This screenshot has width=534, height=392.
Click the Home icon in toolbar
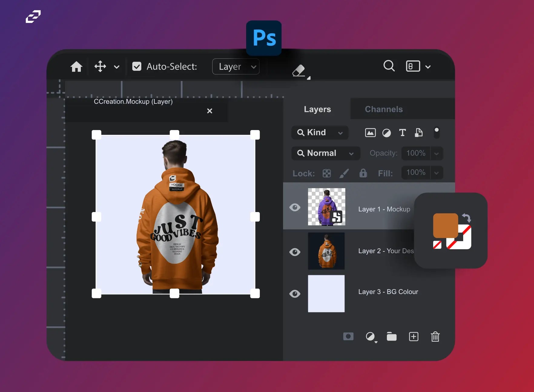tap(76, 67)
